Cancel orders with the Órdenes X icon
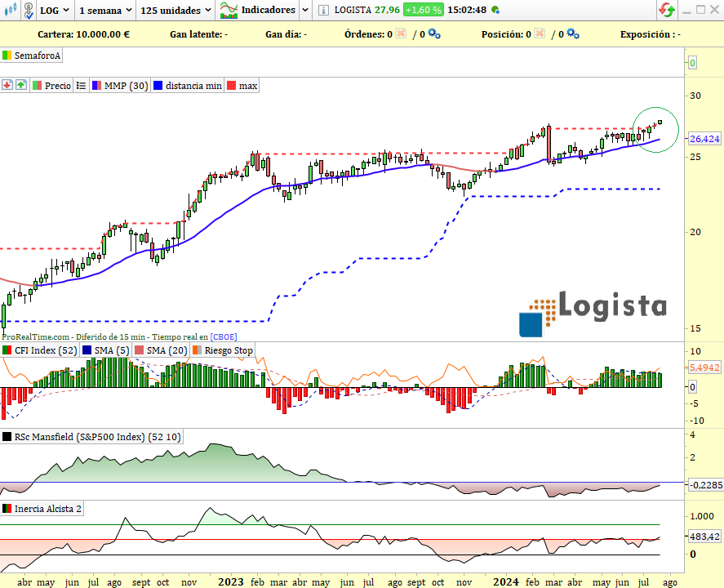724x588 pixels. 401,33
